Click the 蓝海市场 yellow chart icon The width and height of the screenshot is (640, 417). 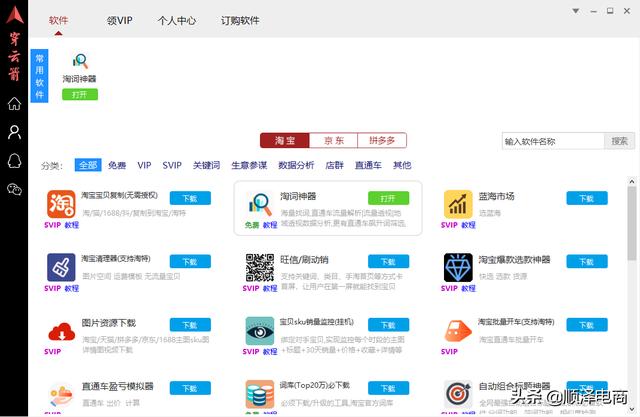458,204
